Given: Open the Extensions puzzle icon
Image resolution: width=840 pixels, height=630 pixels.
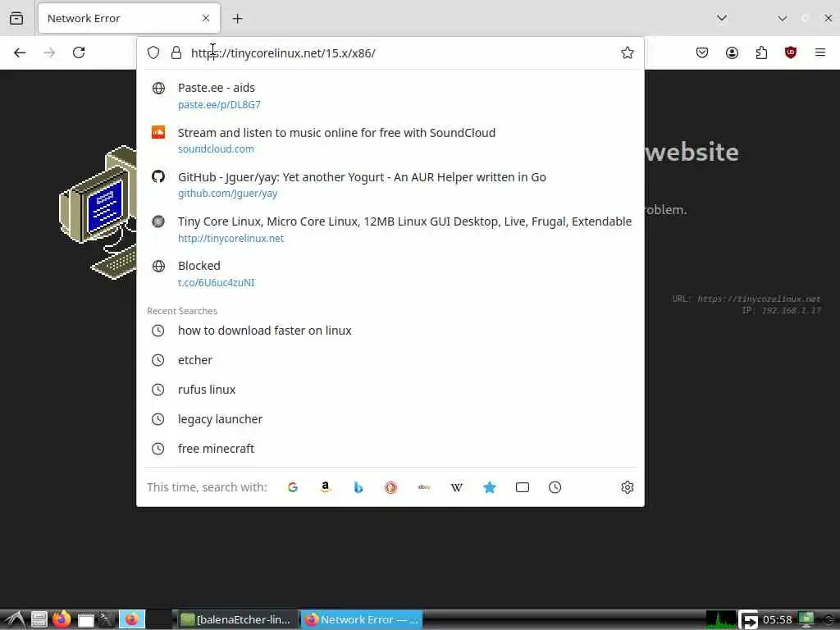Looking at the screenshot, I should 761,52.
